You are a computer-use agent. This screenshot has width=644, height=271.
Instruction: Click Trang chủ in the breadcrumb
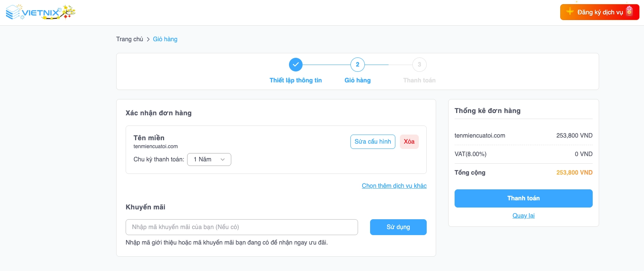coord(129,39)
